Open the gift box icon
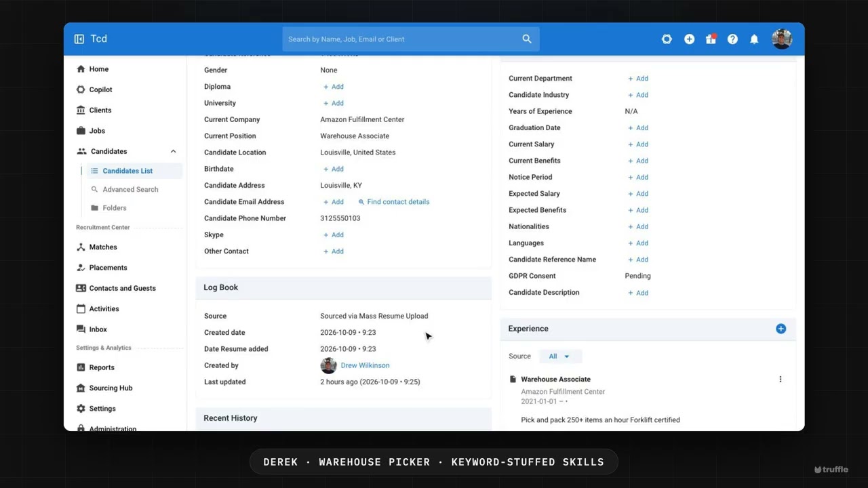Image resolution: width=868 pixels, height=488 pixels. coord(711,39)
